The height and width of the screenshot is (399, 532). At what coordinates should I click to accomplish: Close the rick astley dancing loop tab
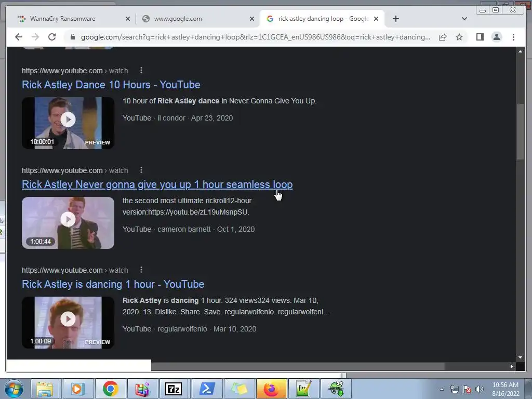376,19
